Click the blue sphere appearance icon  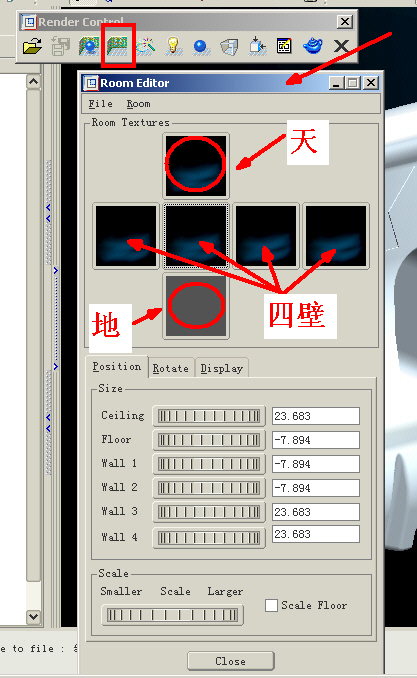(x=200, y=46)
